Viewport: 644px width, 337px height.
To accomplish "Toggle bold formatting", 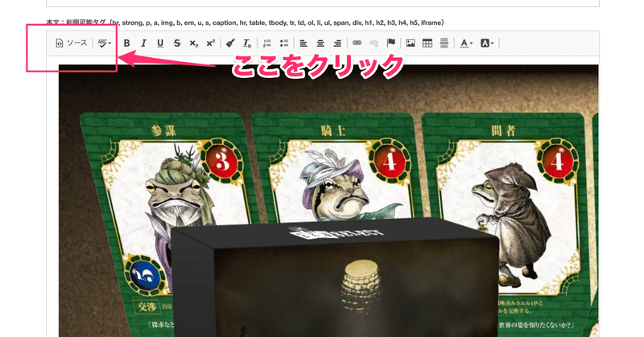I will coord(127,43).
